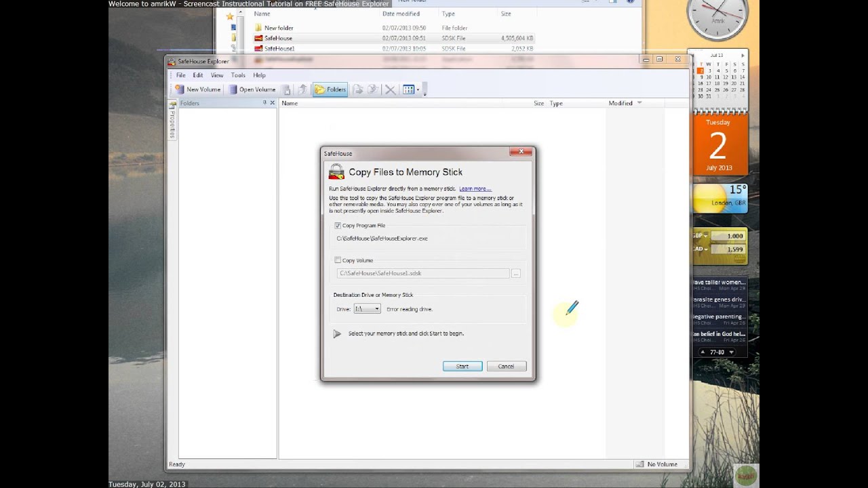Click the view mode grid icon
Screen dimensions: 868x488
coord(408,89)
